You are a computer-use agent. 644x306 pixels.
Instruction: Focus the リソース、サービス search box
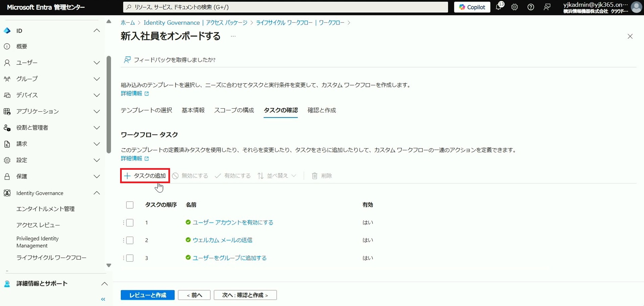[285, 7]
